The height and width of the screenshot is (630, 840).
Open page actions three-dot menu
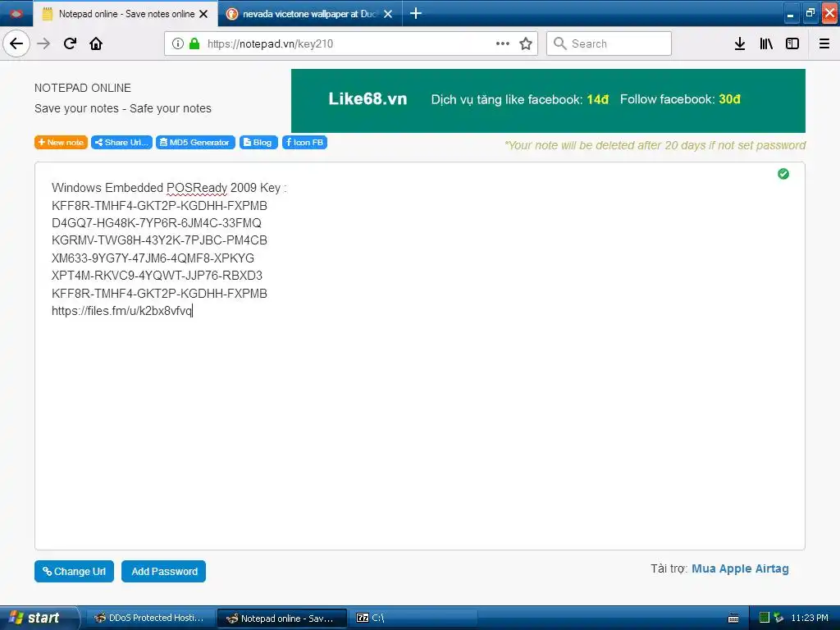pyautogui.click(x=503, y=43)
